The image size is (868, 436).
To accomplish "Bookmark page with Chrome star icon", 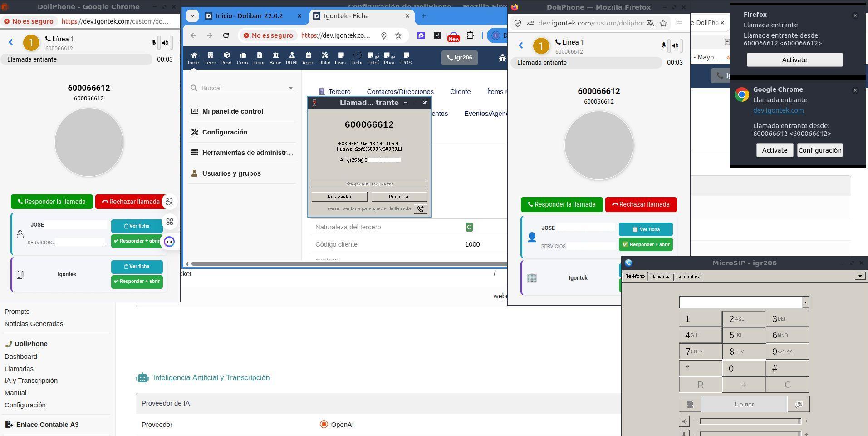I will [398, 35].
